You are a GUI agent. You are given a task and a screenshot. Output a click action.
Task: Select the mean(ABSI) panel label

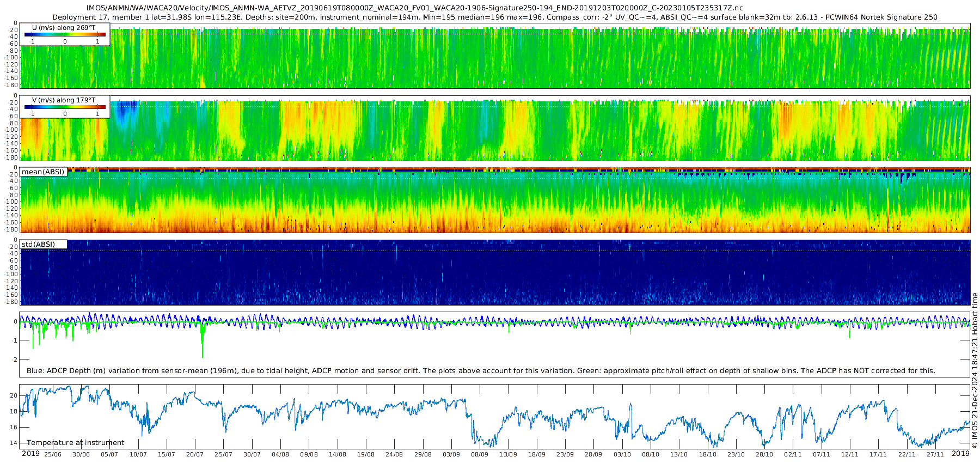[44, 172]
